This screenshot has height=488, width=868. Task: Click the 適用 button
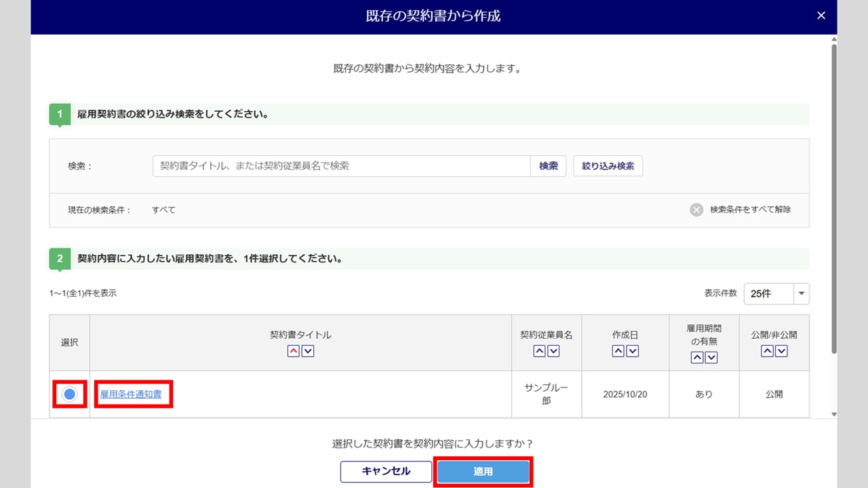[x=483, y=472]
